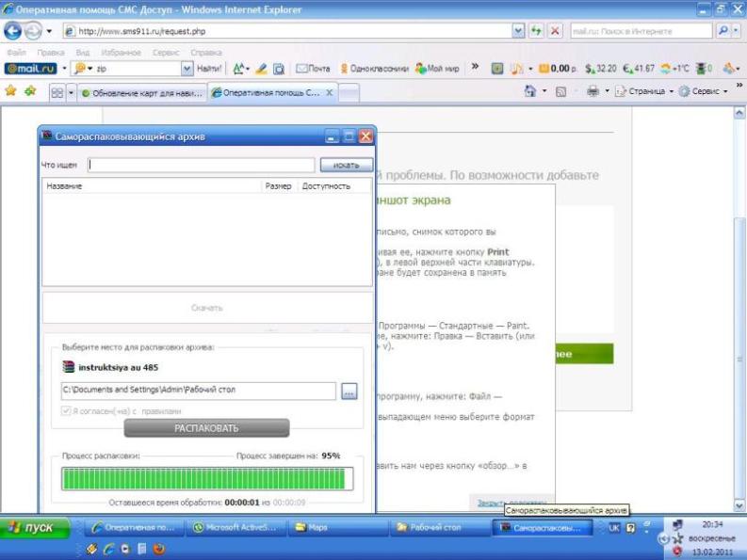747x560 pixels.
Task: Open the Home page icon
Action: tap(532, 92)
